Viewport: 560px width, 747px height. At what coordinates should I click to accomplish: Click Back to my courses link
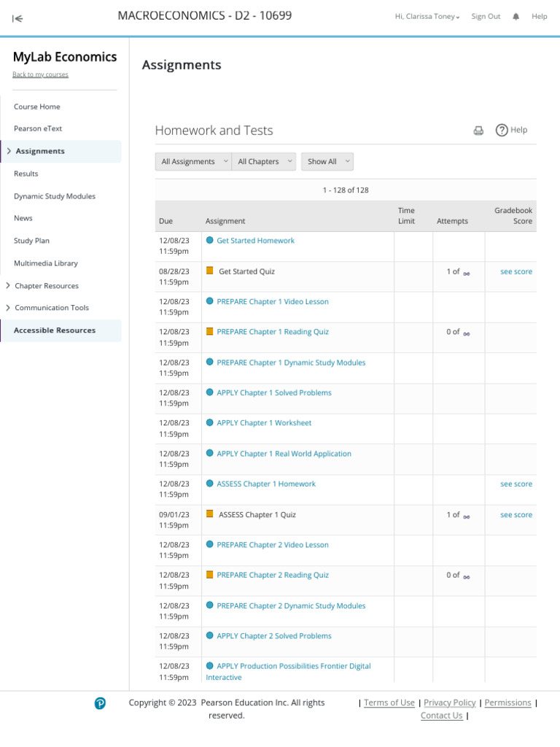tap(41, 75)
